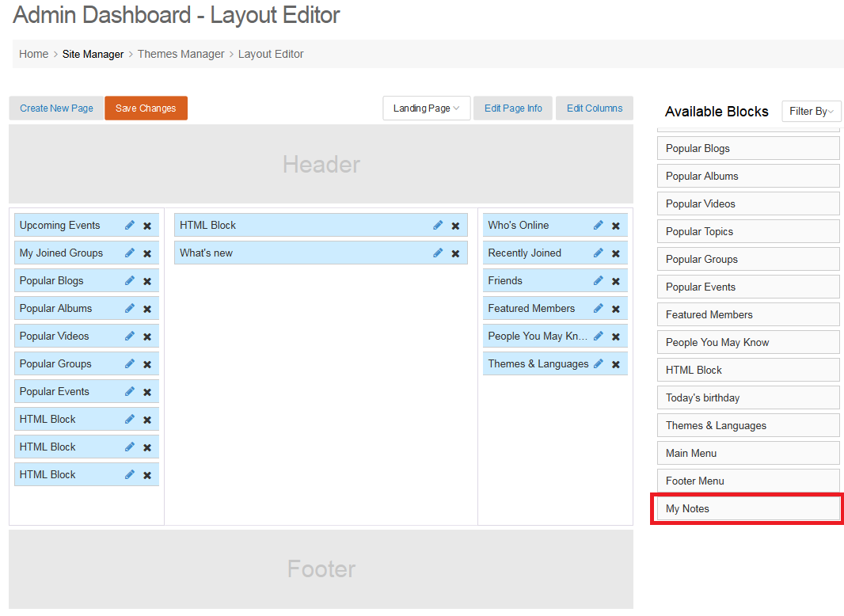844x616 pixels.
Task: Open Edit Page Info
Action: pyautogui.click(x=513, y=108)
